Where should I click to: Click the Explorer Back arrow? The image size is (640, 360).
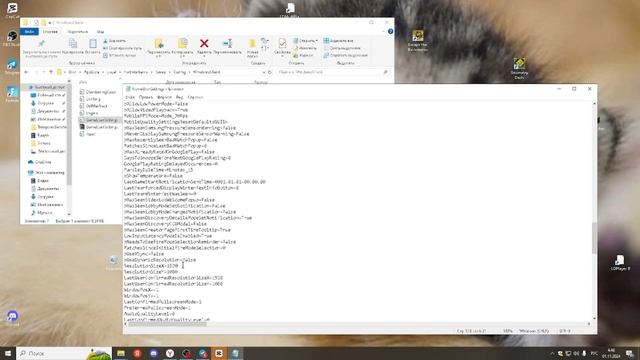coord(27,72)
